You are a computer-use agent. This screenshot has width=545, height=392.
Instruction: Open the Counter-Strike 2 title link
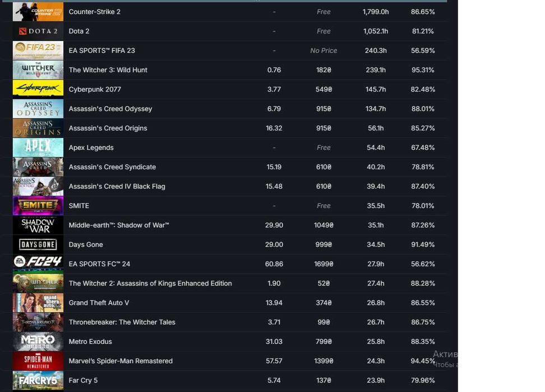click(x=95, y=12)
